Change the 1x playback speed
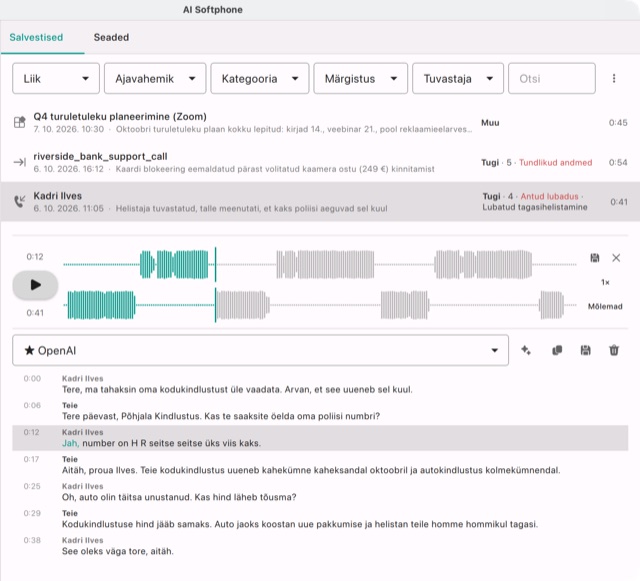The width and height of the screenshot is (640, 581). (605, 282)
